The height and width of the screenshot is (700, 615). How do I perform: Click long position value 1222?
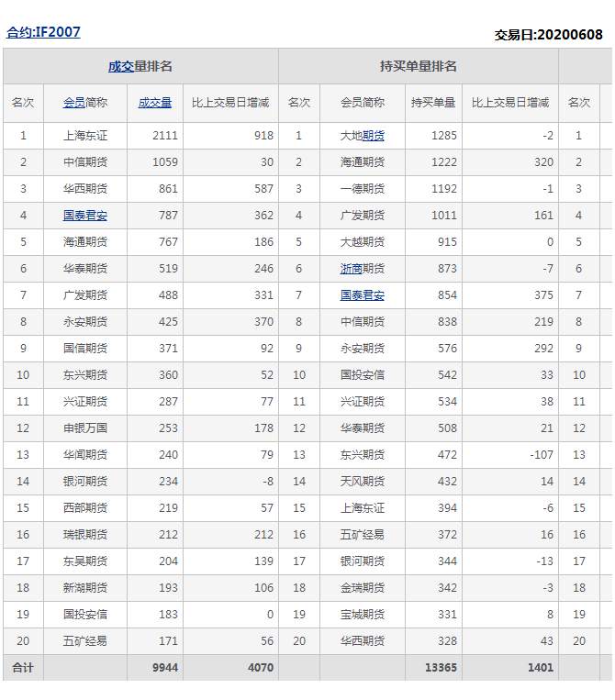coord(444,162)
